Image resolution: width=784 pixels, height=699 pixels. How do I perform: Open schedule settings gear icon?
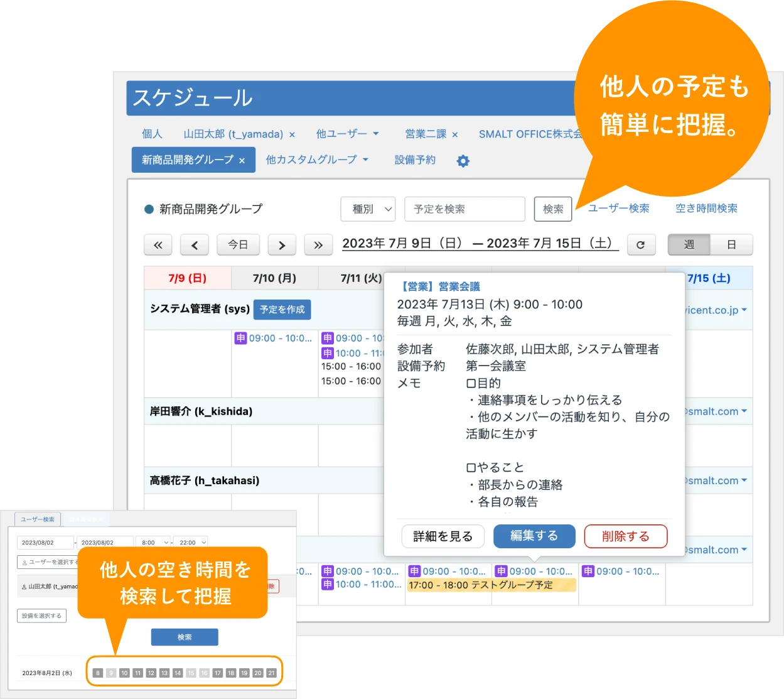click(463, 161)
